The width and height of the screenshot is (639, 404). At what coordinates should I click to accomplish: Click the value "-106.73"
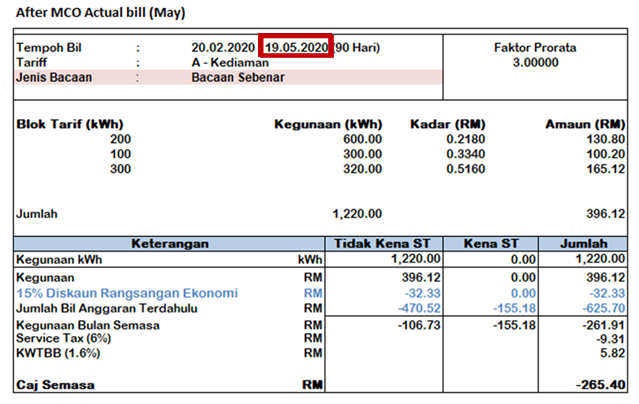point(419,325)
